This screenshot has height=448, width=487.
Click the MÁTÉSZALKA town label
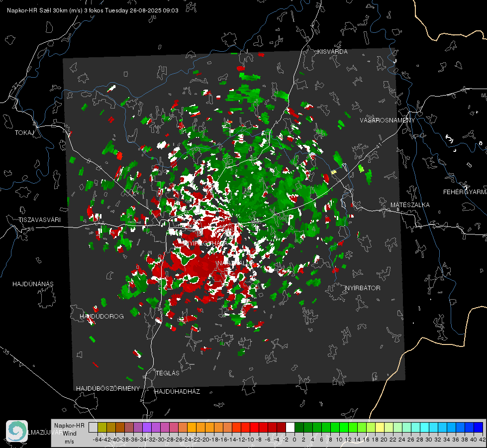[410, 205]
